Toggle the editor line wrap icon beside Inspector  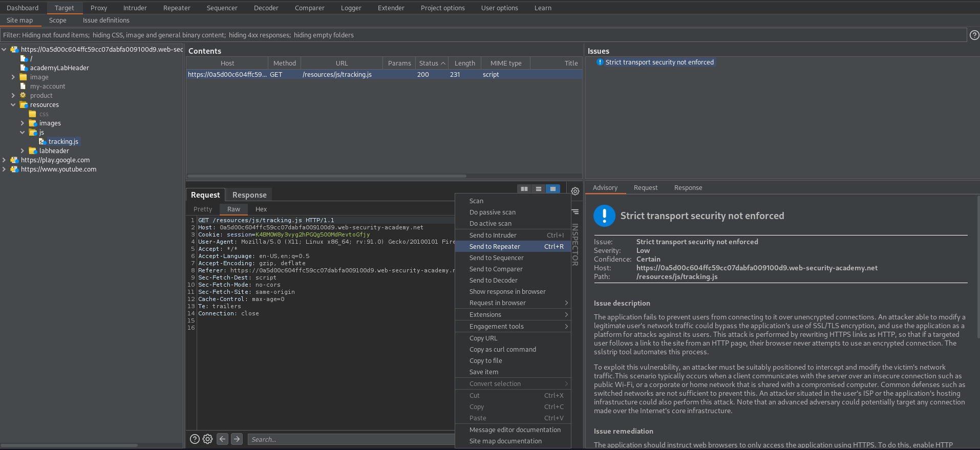point(575,211)
